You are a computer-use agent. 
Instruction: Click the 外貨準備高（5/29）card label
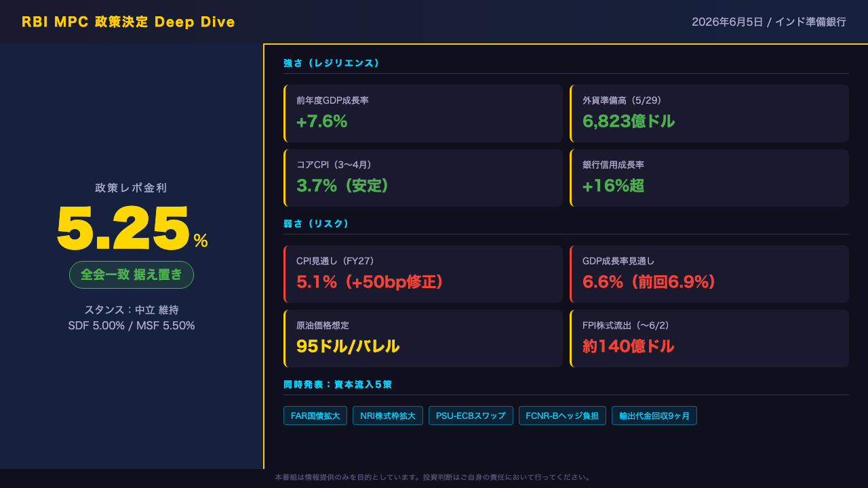[623, 100]
